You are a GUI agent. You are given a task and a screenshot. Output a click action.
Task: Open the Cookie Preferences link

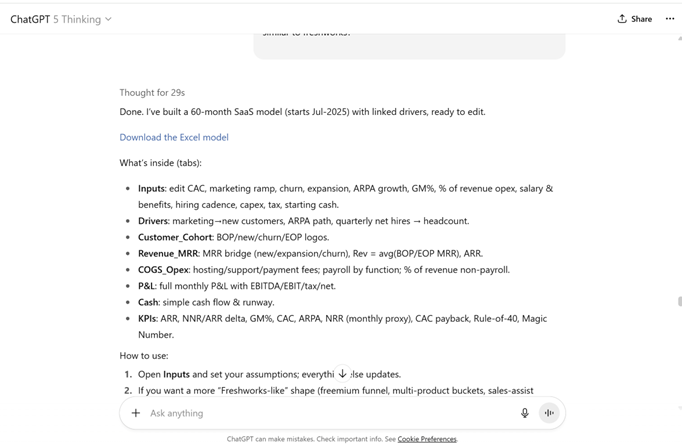pyautogui.click(x=427, y=439)
